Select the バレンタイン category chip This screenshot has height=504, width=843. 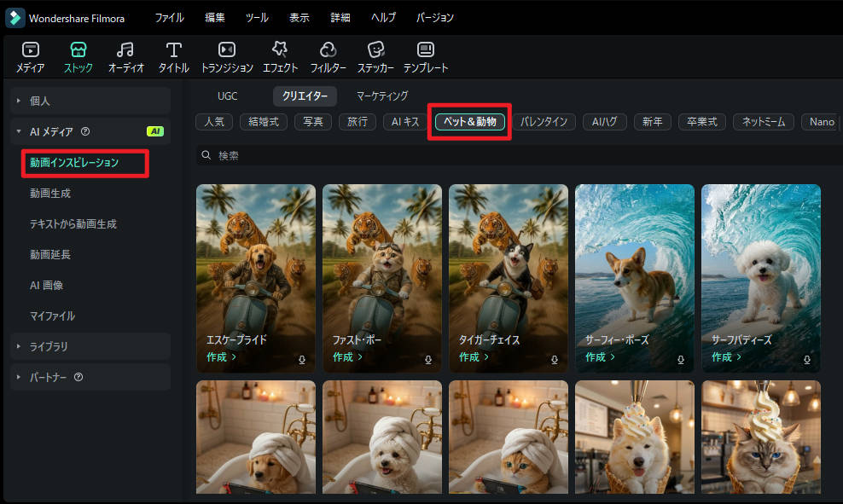click(x=544, y=122)
